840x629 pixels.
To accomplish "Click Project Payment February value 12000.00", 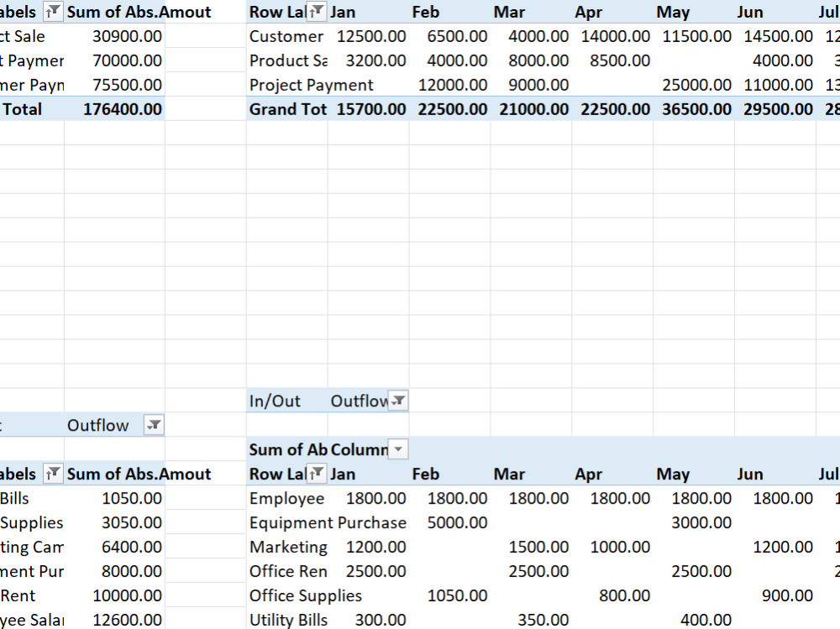I will pyautogui.click(x=450, y=85).
